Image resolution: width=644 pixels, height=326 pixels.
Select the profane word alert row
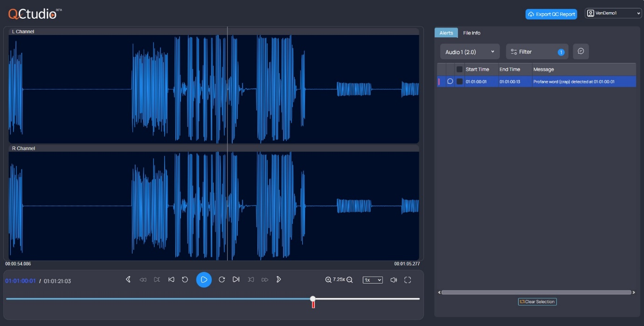coord(560,81)
